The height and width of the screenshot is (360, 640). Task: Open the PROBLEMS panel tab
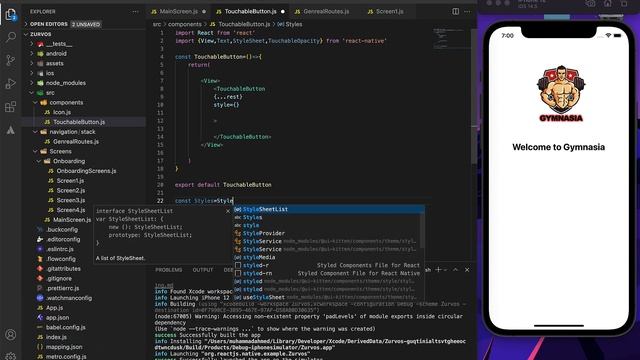coord(169,270)
